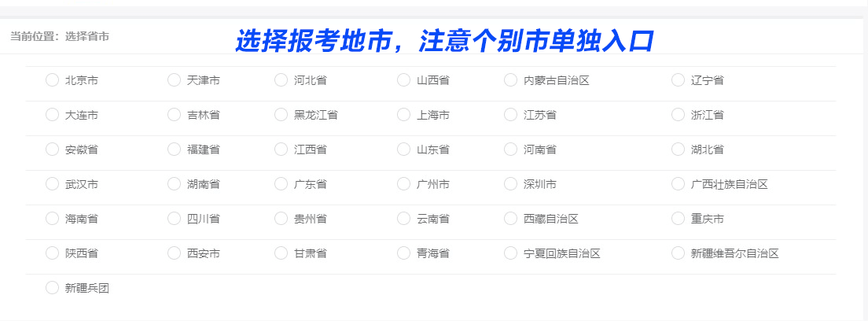Choose 新疆兵团 radio button

(x=53, y=288)
